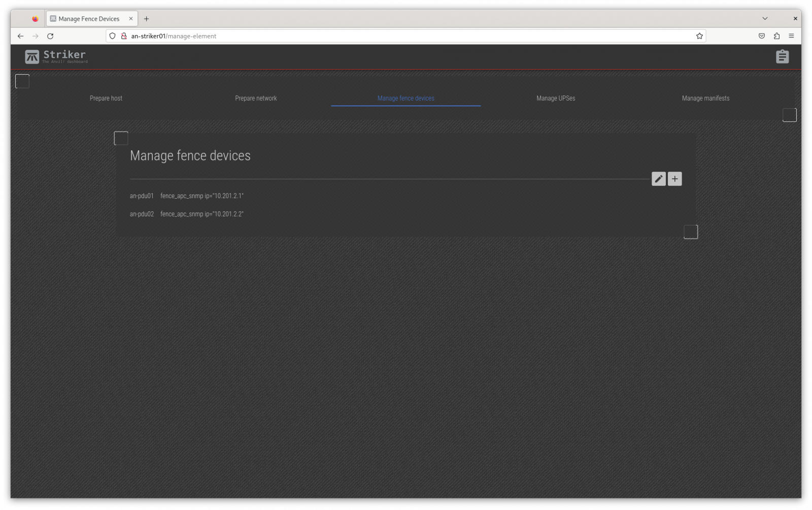Open the Manage manifests tab
This screenshot has height=510, width=812.
coord(705,98)
